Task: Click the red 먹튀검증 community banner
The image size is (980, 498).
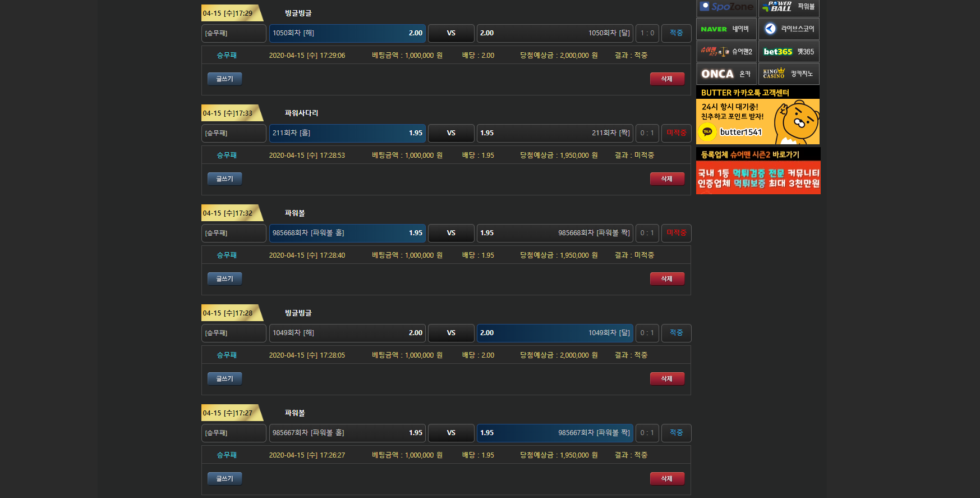Action: 758,177
